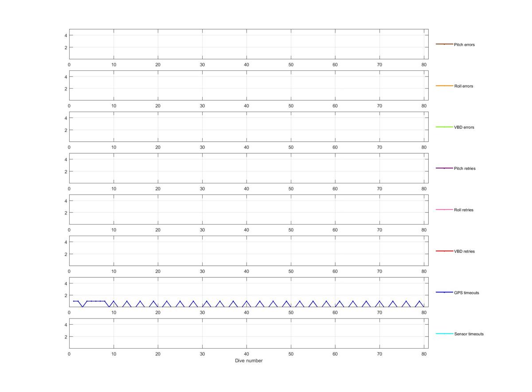The width and height of the screenshot is (532, 392).
Task: Click the 10 tick under the Pitch errors plot
Action: pyautogui.click(x=113, y=65)
